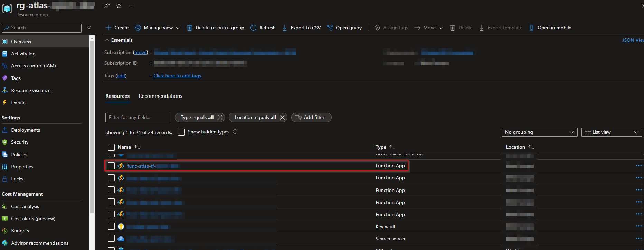Viewport: 644px width, 250px height.
Task: Sort resources by Type column
Action: 385,147
